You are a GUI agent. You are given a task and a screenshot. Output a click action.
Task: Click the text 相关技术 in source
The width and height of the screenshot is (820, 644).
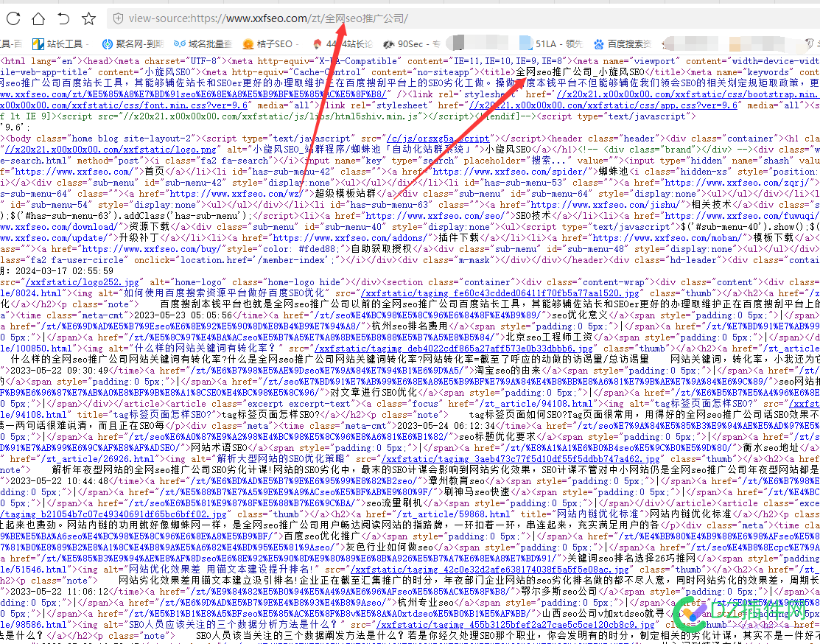point(712,205)
